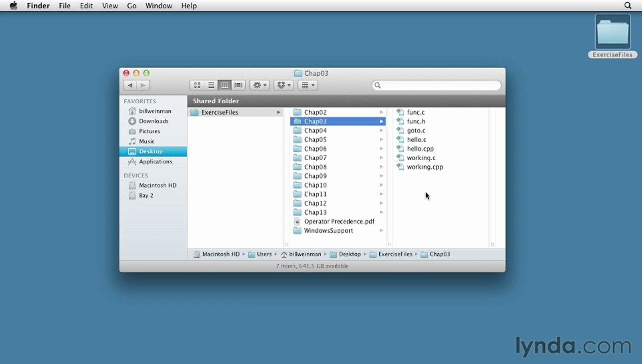Viewport: 642px width, 364px height.
Task: Click the Chap06 folder icon
Action: 297,149
